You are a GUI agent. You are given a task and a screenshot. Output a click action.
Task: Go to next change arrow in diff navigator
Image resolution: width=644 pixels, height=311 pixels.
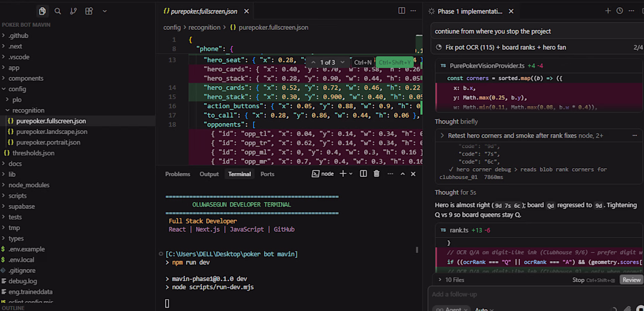(x=342, y=63)
